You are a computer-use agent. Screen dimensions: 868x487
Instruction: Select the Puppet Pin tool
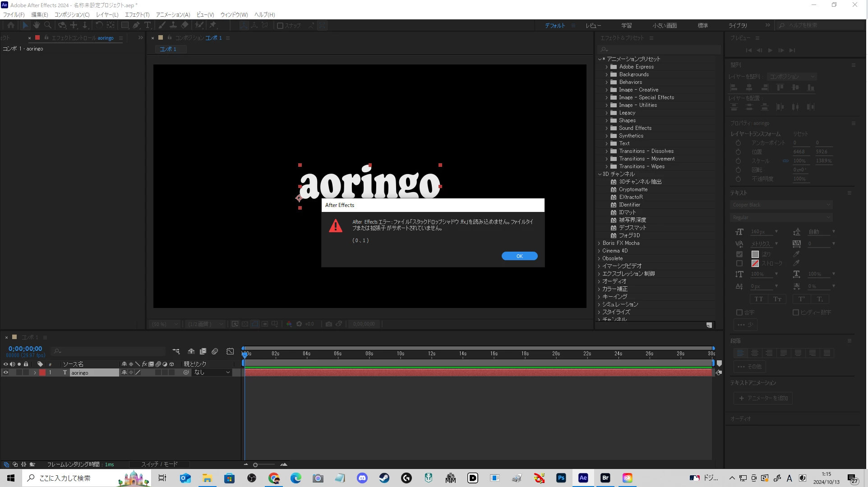pyautogui.click(x=213, y=25)
